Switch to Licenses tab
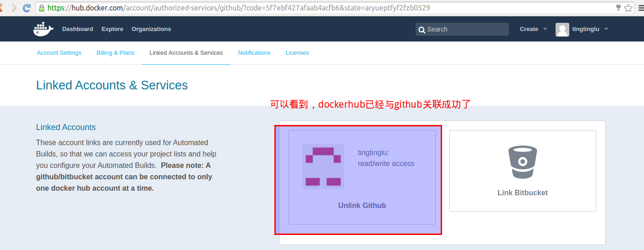644x250 pixels. pos(297,53)
